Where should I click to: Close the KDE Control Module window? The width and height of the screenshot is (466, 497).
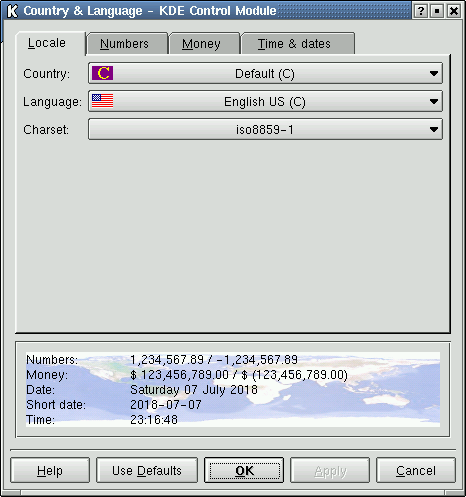click(x=454, y=11)
